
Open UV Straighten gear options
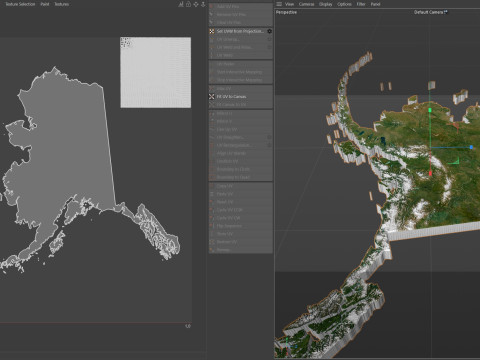tap(269, 137)
